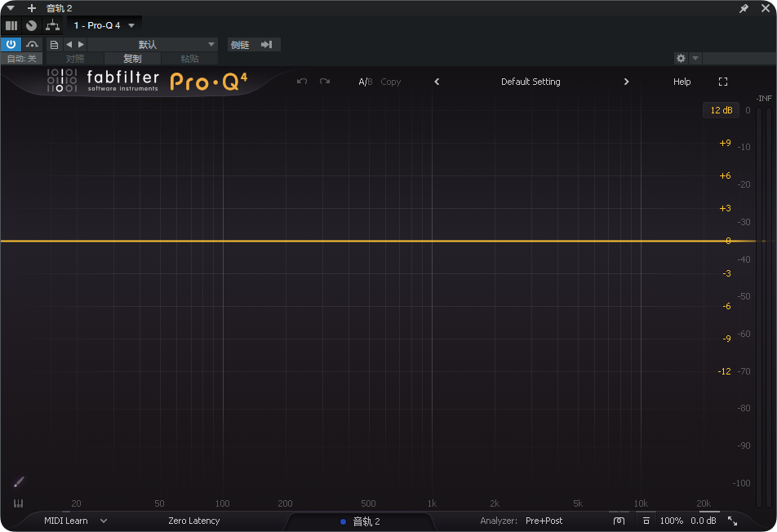Change the Zero Latency processing mode
This screenshot has height=532, width=777.
pos(193,521)
